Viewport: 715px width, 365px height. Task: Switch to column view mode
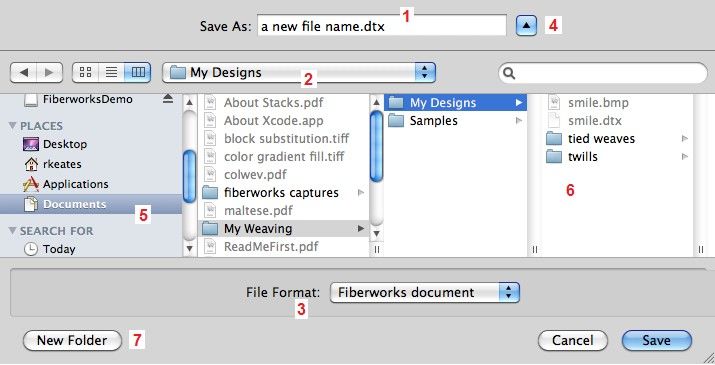click(x=138, y=72)
